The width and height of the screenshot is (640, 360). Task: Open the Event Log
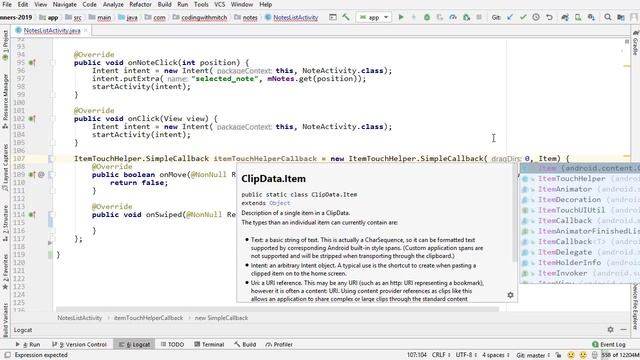[609, 344]
